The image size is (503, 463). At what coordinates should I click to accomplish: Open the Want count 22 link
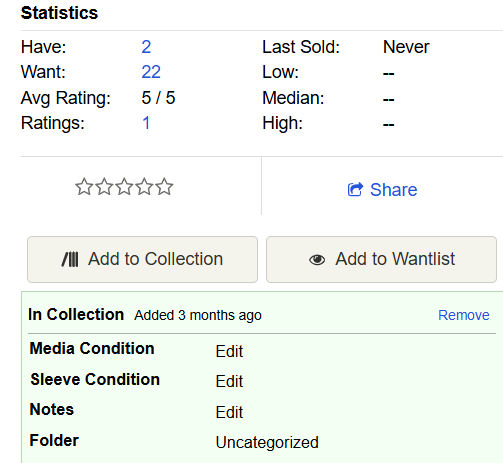point(151,72)
